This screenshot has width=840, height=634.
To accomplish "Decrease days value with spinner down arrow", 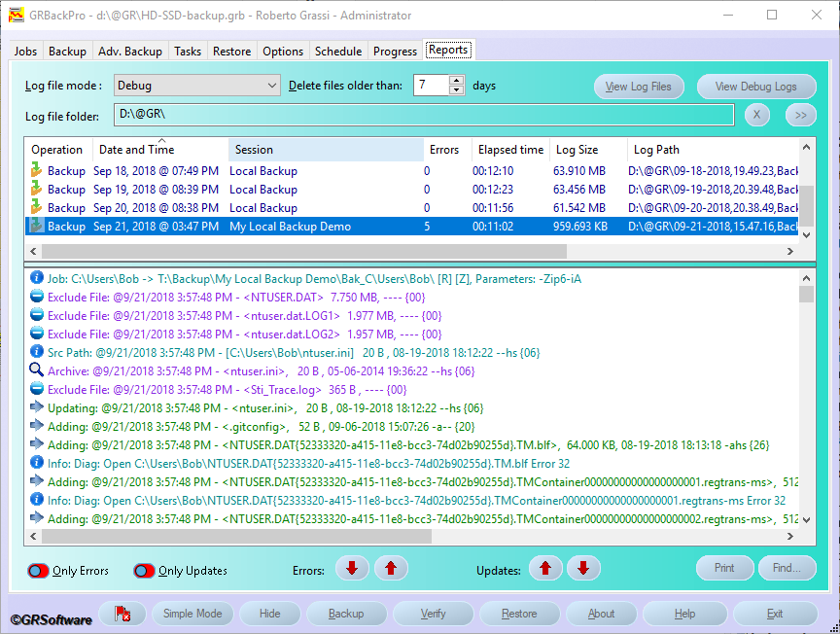I will [456, 90].
